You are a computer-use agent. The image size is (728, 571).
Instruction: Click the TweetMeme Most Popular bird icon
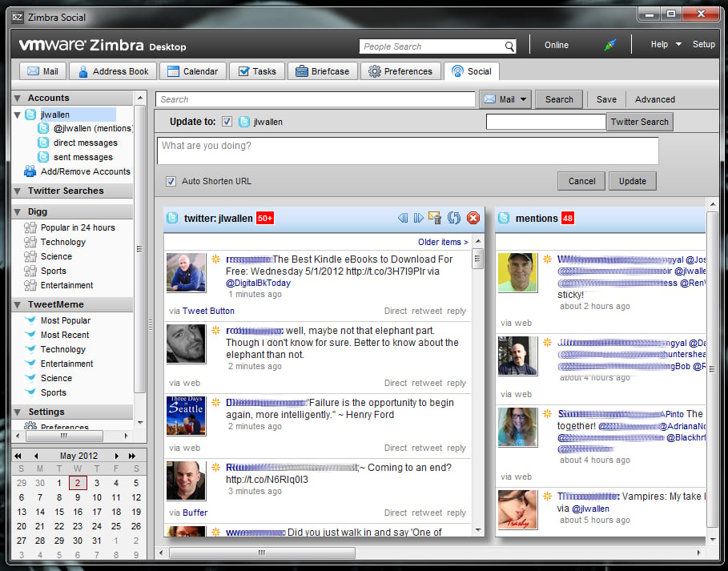30,320
